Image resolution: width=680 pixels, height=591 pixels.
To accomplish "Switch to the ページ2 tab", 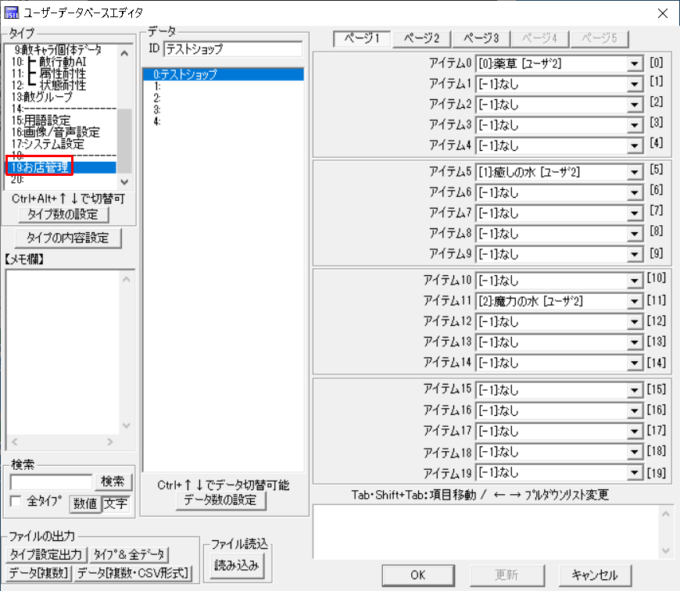I will 422,37.
